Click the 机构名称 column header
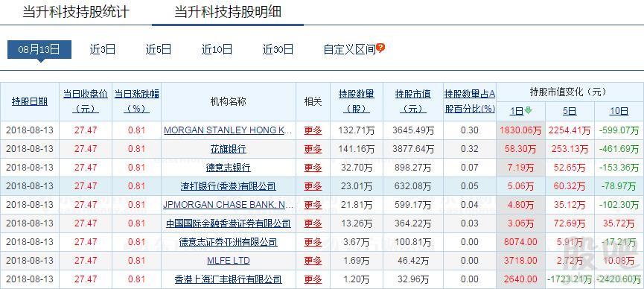Screen dimensions: 644x289 tap(229, 101)
